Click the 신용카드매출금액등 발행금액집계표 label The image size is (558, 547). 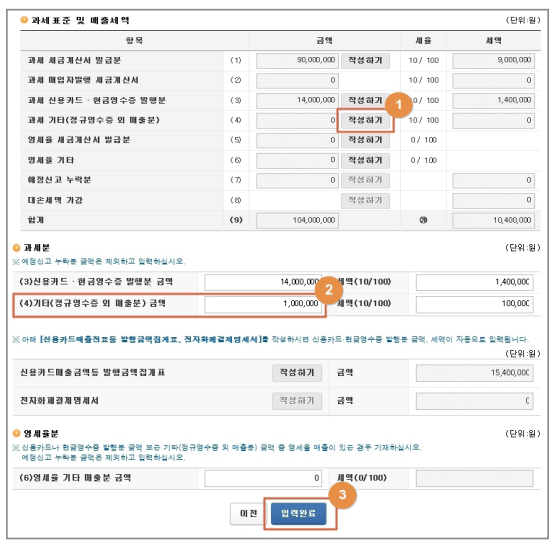pyautogui.click(x=93, y=373)
